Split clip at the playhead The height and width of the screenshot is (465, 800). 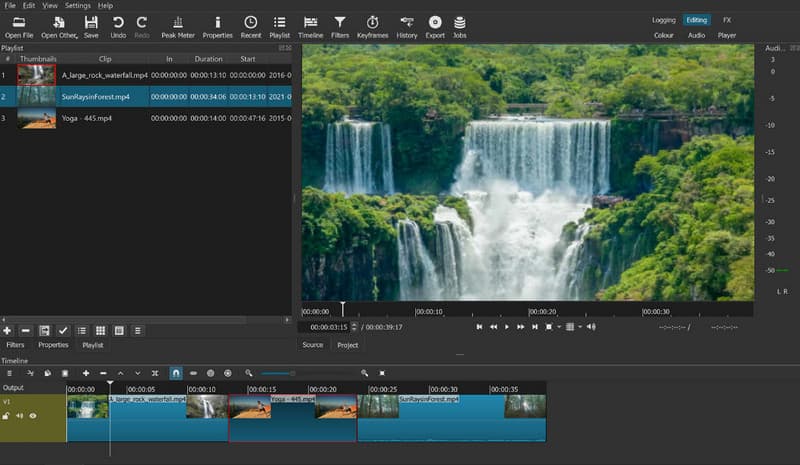tap(155, 373)
